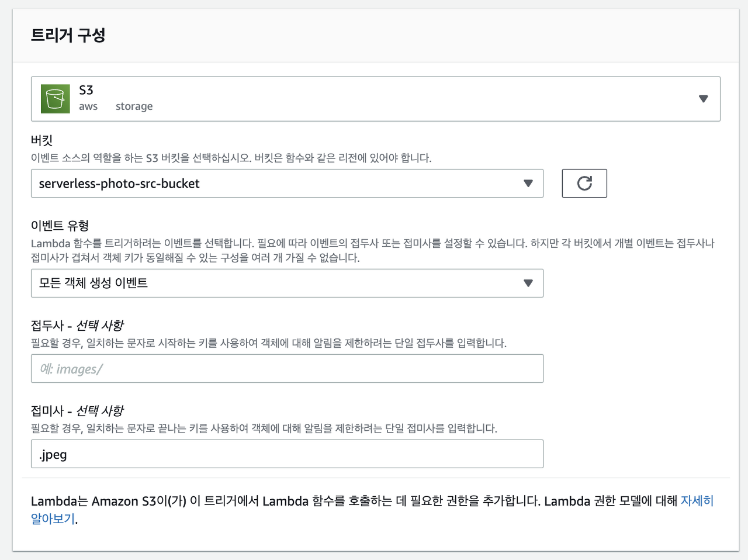Image resolution: width=748 pixels, height=560 pixels.
Task: Open the S3 trigger source dropdown
Action: (376, 99)
